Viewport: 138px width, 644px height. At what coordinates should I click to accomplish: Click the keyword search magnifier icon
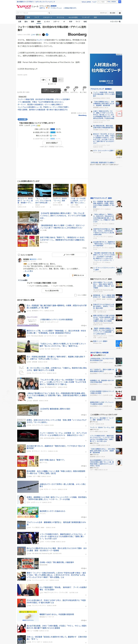pyautogui.click(x=49, y=13)
